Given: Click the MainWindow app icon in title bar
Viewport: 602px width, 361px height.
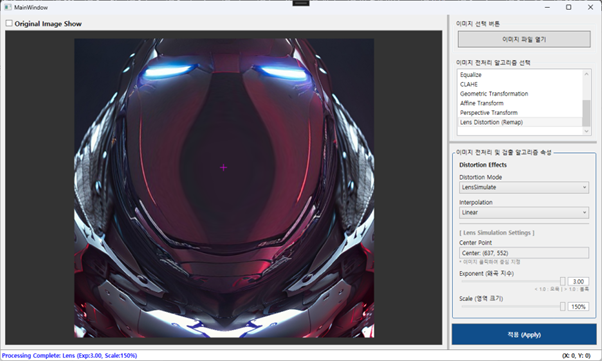Looking at the screenshot, I should coord(8,7).
